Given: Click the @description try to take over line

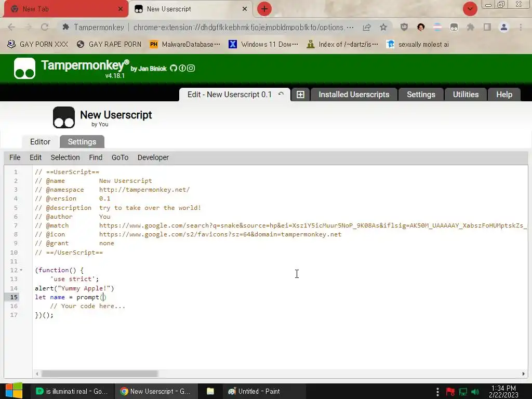Looking at the screenshot, I should point(118,208).
